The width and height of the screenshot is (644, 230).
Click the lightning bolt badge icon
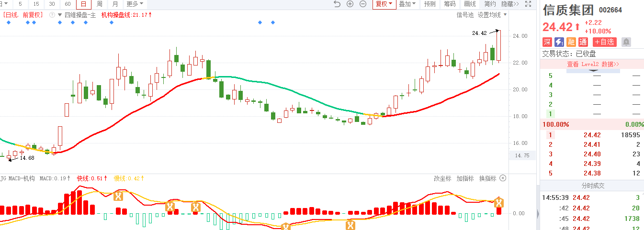pyautogui.click(x=559, y=42)
